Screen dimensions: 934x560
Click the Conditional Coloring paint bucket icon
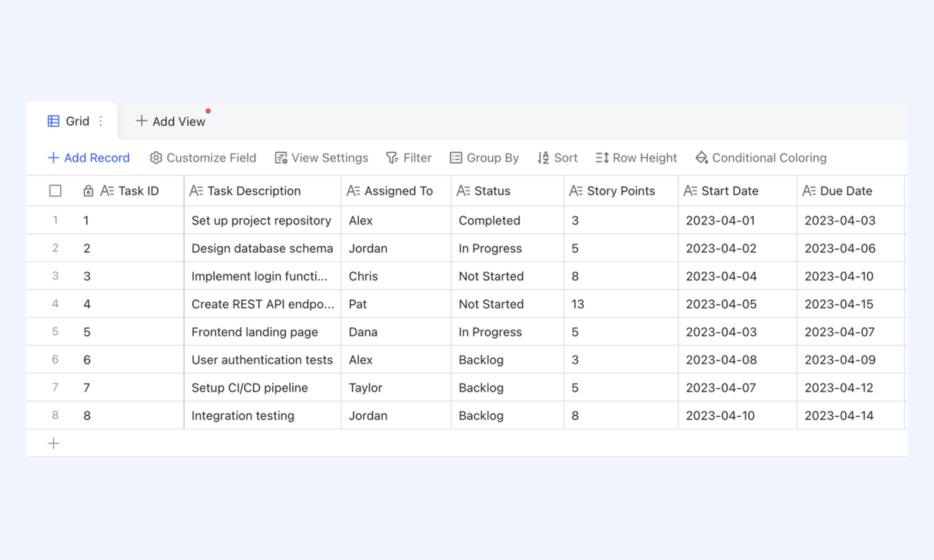(701, 158)
